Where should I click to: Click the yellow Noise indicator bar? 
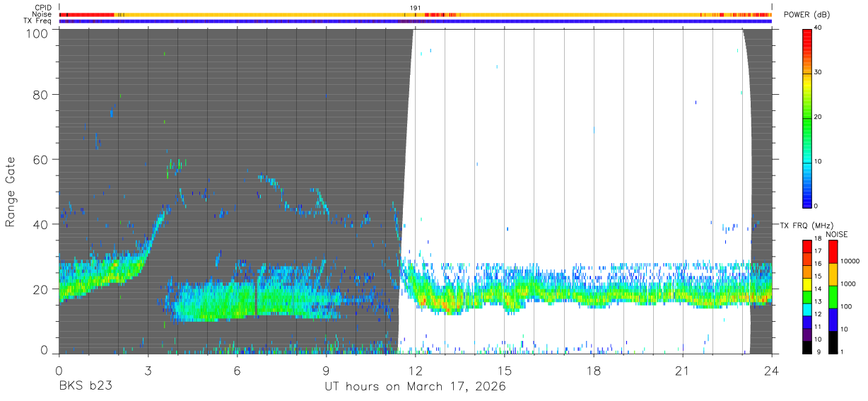pyautogui.click(x=415, y=14)
